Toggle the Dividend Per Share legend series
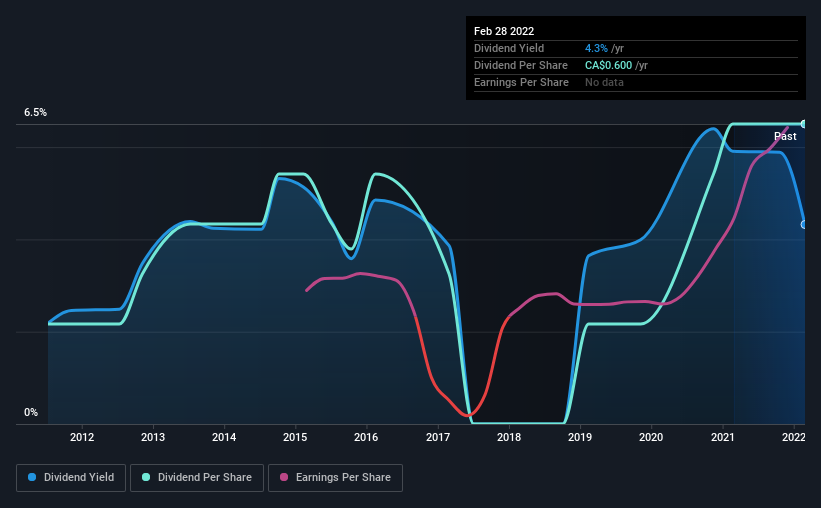Screen dimensions: 821x508 pos(197,478)
